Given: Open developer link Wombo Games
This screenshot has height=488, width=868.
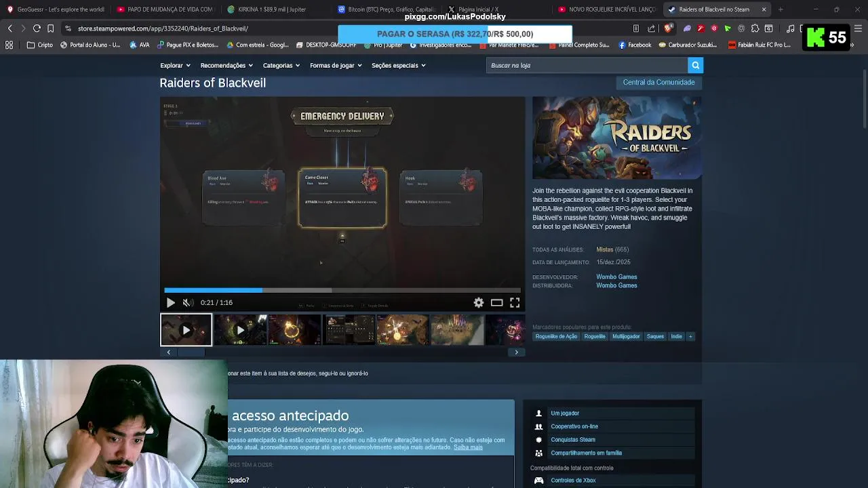Looking at the screenshot, I should click(x=616, y=277).
